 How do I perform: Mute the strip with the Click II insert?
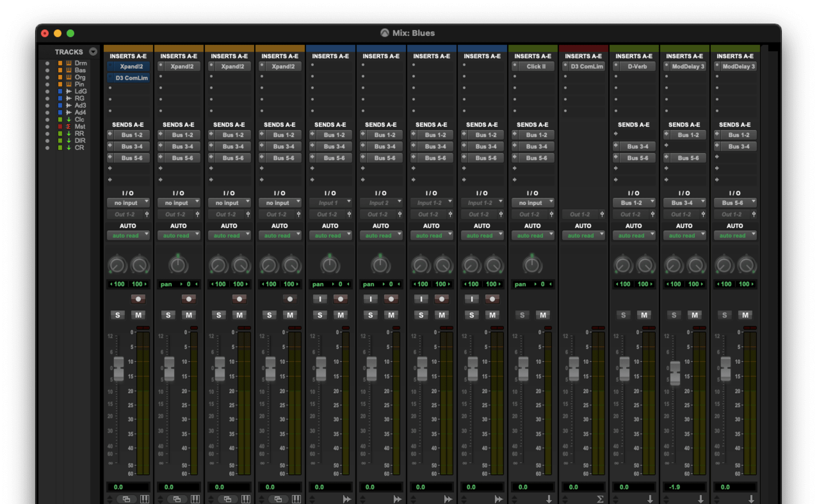pyautogui.click(x=543, y=315)
